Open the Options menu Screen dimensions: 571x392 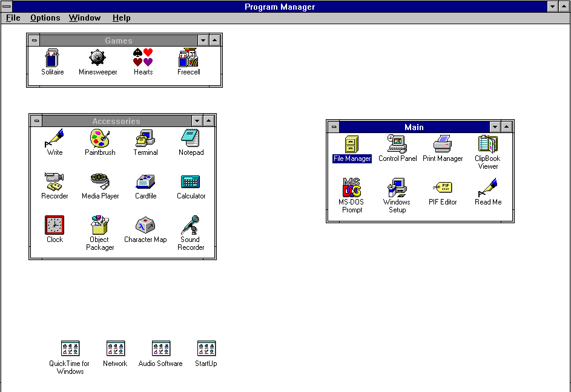click(45, 18)
